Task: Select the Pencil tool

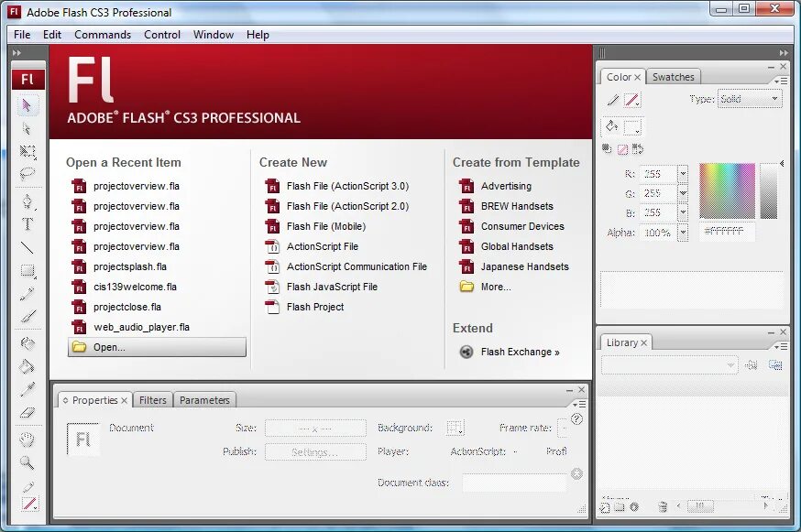Action: [27, 294]
